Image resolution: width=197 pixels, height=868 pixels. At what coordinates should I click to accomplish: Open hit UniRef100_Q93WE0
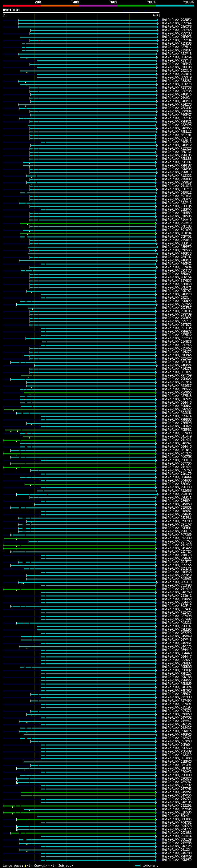coord(177,20)
